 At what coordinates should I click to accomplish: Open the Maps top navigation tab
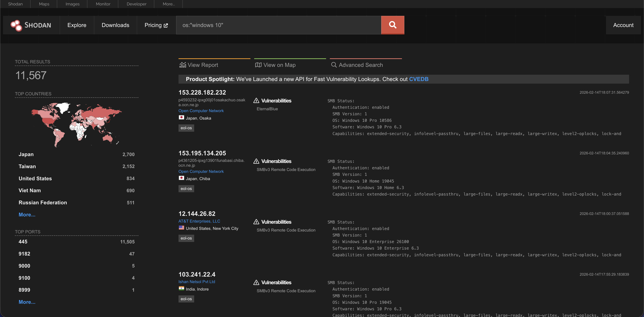coord(44,4)
